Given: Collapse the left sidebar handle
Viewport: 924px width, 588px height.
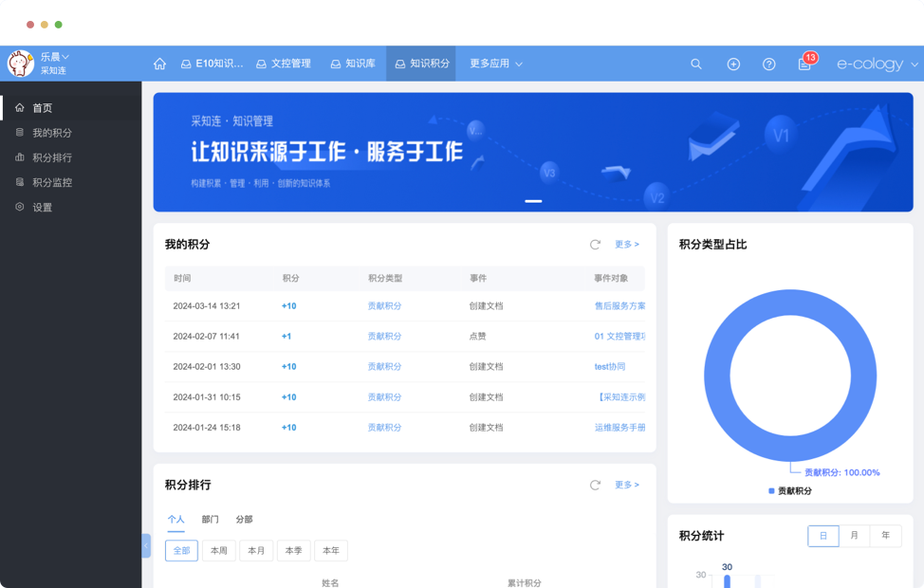Looking at the screenshot, I should coord(146,545).
